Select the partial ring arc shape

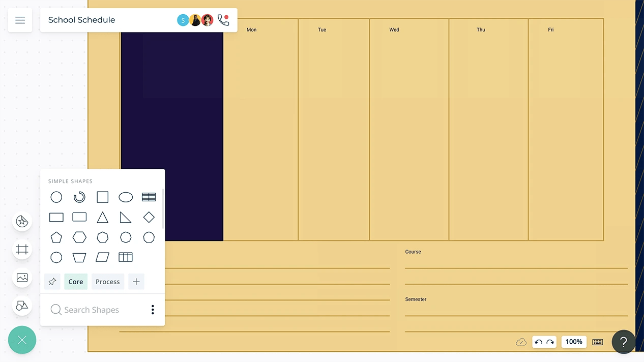point(79,197)
